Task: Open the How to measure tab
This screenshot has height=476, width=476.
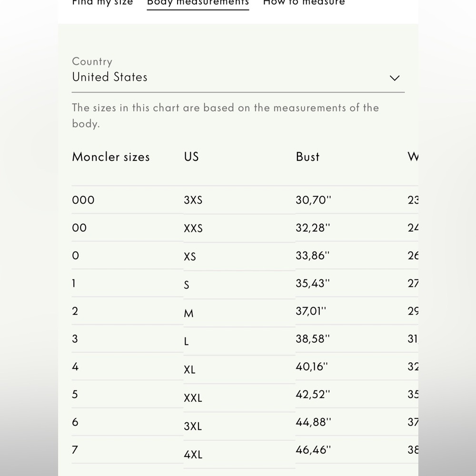Action: [x=304, y=3]
